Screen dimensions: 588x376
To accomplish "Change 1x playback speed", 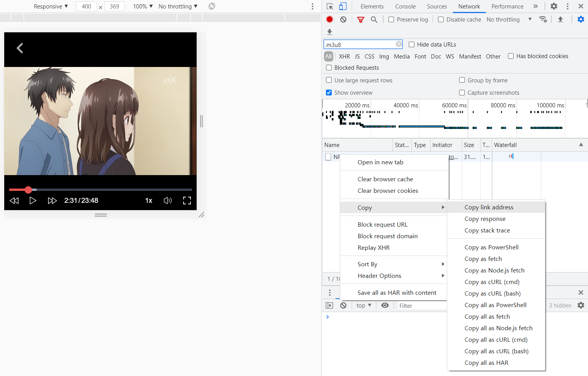I will (x=149, y=201).
